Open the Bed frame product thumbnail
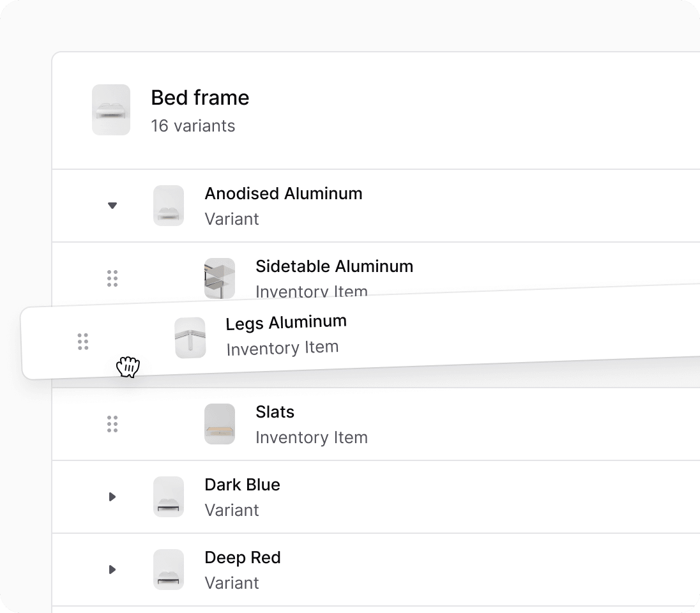This screenshot has height=613, width=700. coord(111,110)
